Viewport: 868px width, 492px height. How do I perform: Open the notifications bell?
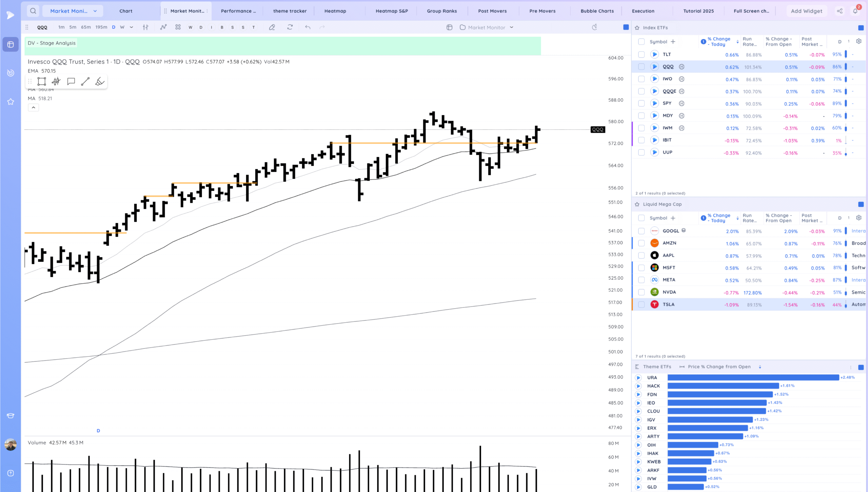855,11
